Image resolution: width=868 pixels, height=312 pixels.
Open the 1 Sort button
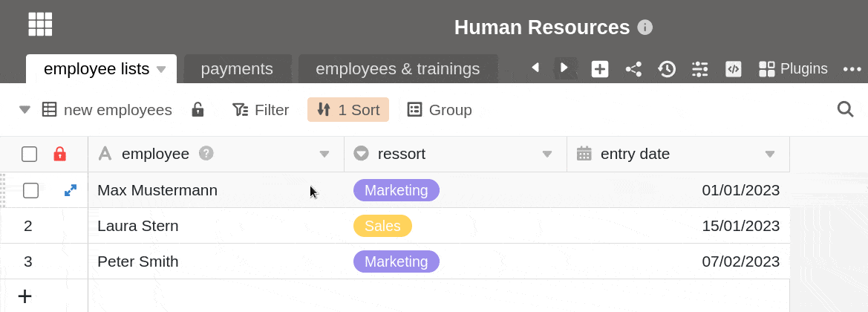[348, 110]
